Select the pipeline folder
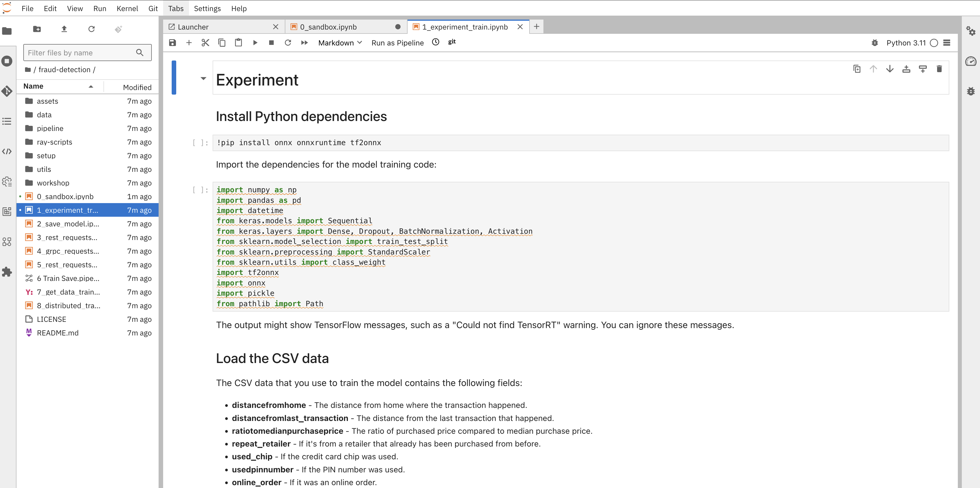 point(88,128)
